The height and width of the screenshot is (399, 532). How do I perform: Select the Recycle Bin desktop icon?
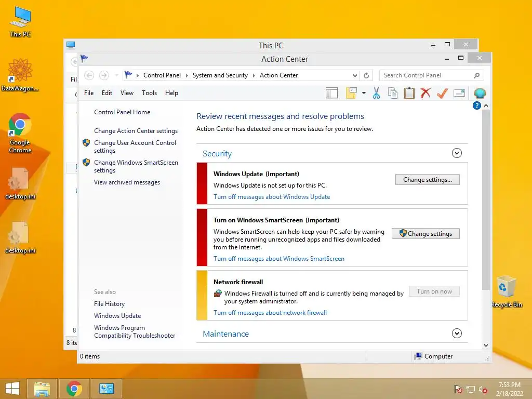tap(507, 291)
